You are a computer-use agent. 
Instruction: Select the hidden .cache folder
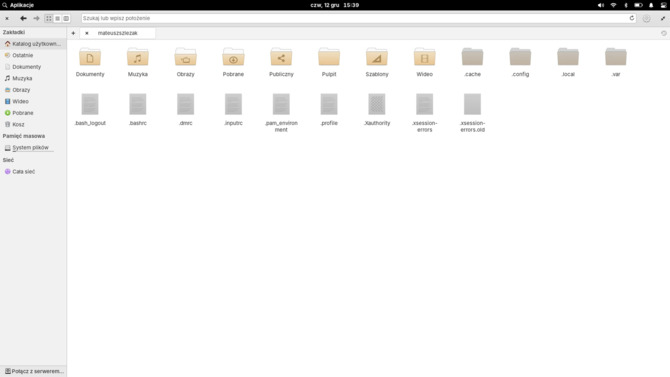coord(473,57)
